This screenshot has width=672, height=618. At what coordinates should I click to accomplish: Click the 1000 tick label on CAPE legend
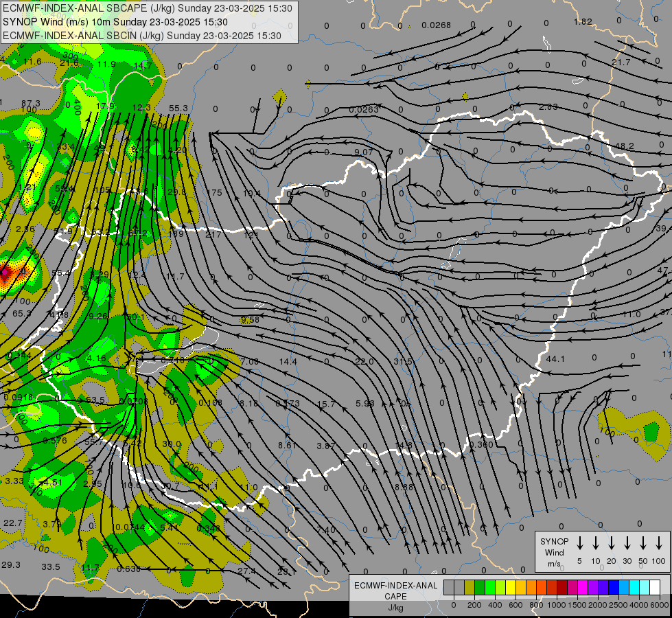pos(557,605)
